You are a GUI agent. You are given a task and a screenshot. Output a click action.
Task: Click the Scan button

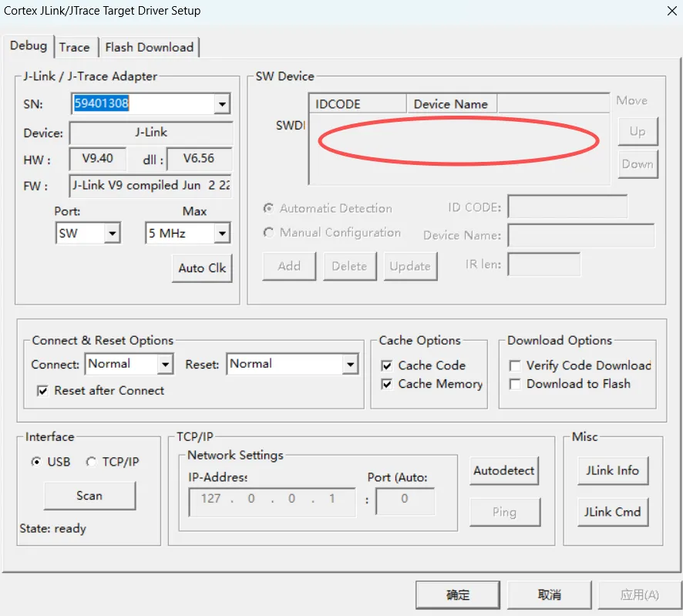(89, 496)
